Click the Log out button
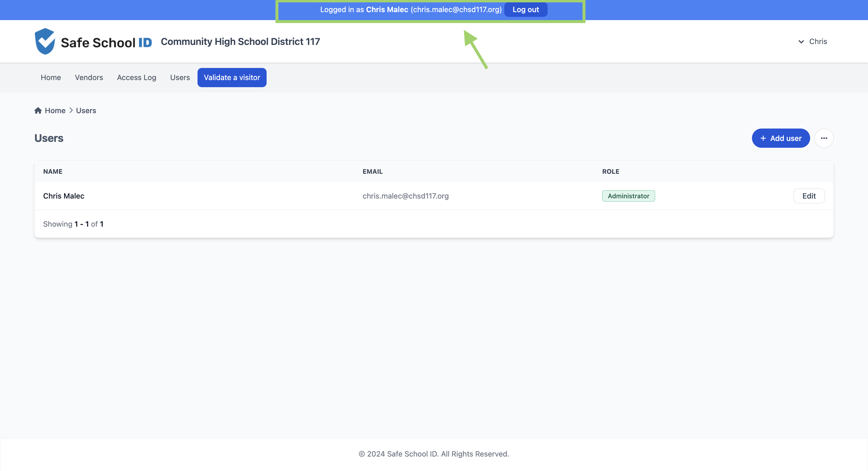This screenshot has height=471, width=868. click(x=526, y=9)
